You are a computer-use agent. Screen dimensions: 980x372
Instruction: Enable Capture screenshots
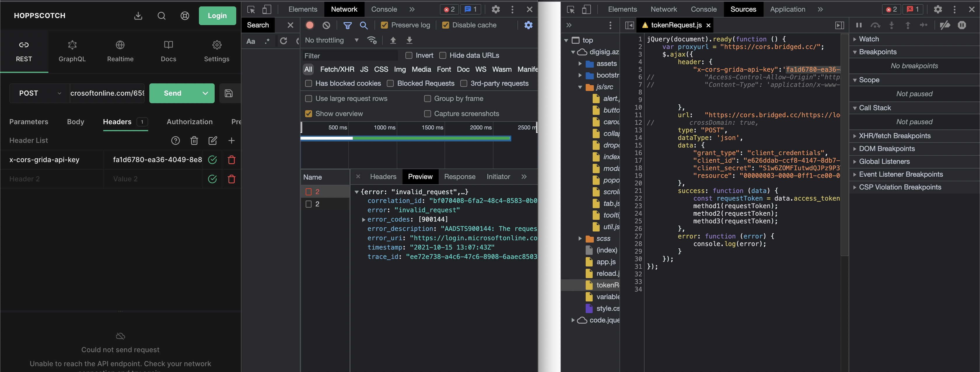[x=427, y=113]
